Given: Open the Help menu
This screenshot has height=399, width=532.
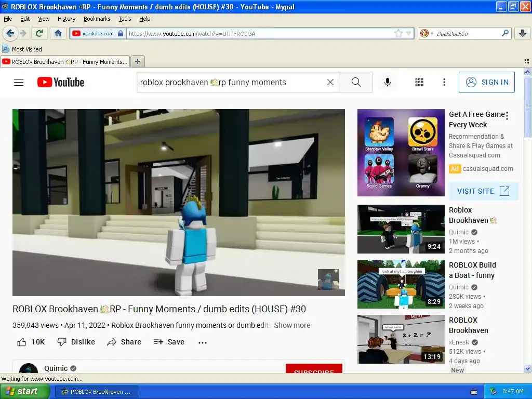Looking at the screenshot, I should (144, 19).
